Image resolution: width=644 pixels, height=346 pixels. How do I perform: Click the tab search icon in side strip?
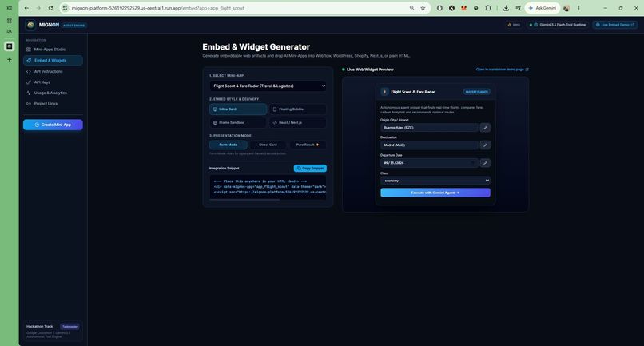tap(10, 31)
